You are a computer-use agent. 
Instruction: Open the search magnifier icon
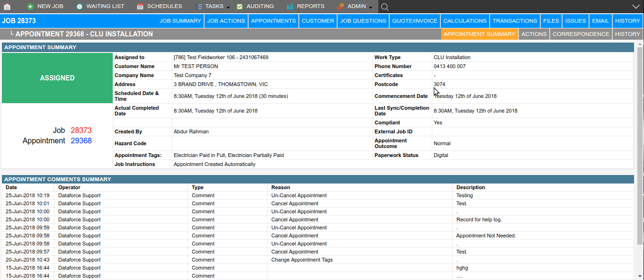(x=385, y=7)
